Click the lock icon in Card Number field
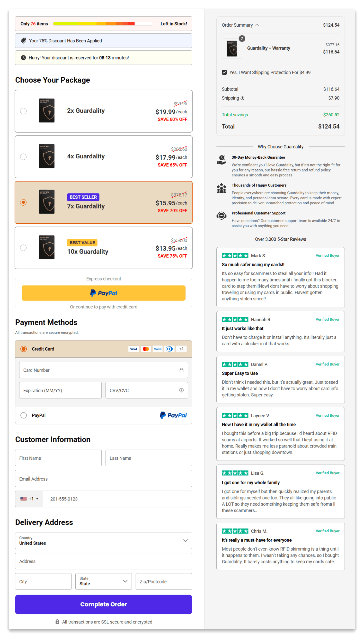Viewport: 364px width, 638px height. coord(182,370)
